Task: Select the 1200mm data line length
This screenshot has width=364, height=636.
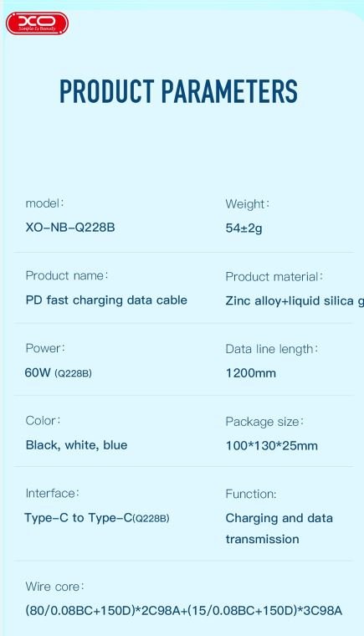Action: click(251, 373)
